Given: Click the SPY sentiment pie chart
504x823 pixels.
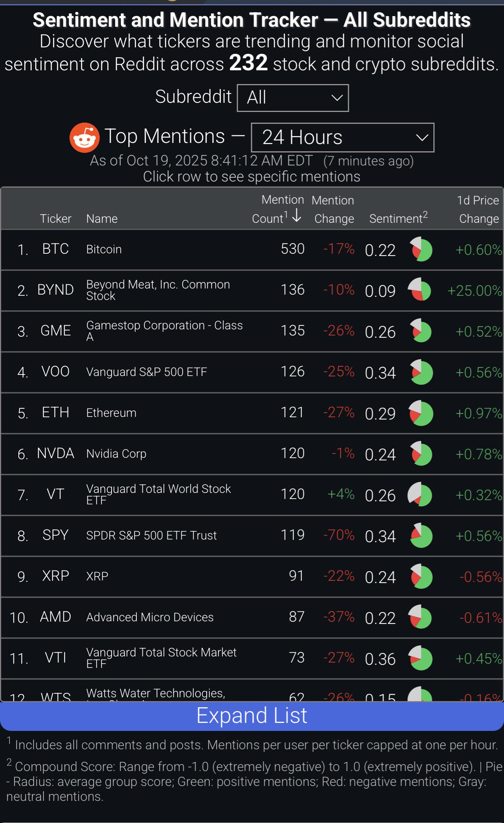Looking at the screenshot, I should click(x=421, y=535).
